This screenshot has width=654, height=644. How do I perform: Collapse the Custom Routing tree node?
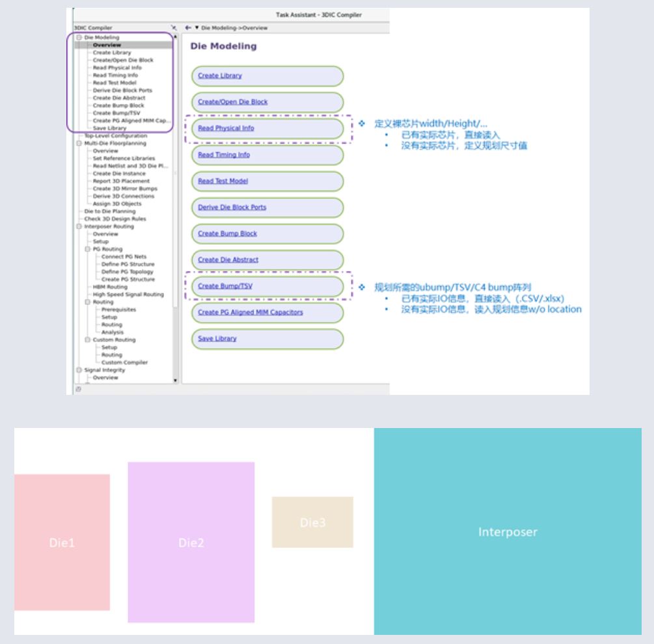click(89, 340)
